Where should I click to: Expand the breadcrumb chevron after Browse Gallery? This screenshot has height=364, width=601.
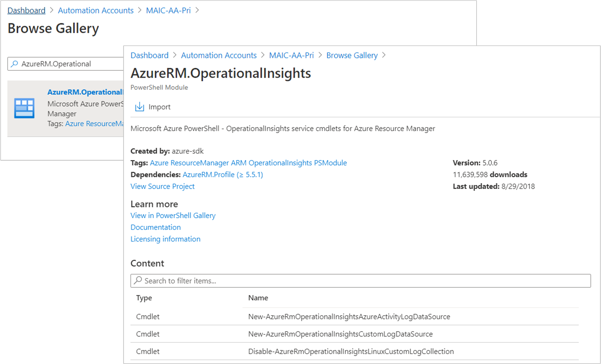tap(384, 55)
